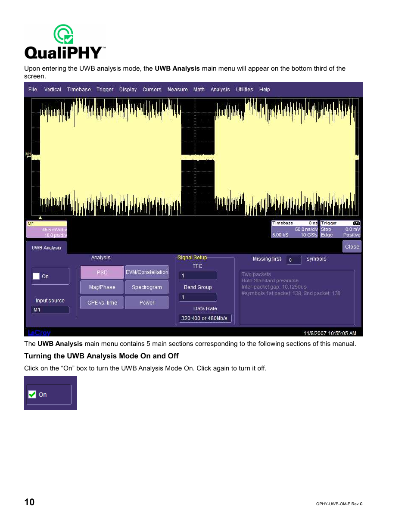Image resolution: width=411 pixels, height=532 pixels.
Task: Close the UWB Analysis dialog
Action: [352, 247]
